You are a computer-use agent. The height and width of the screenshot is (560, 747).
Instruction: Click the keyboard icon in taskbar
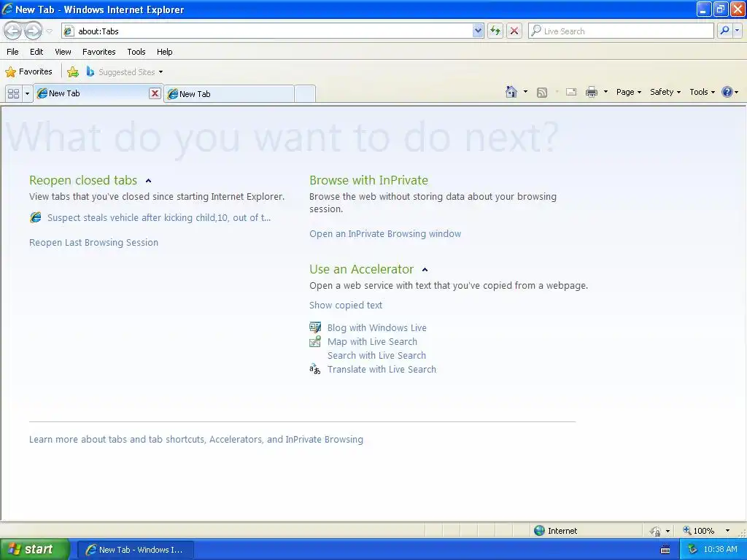click(665, 550)
